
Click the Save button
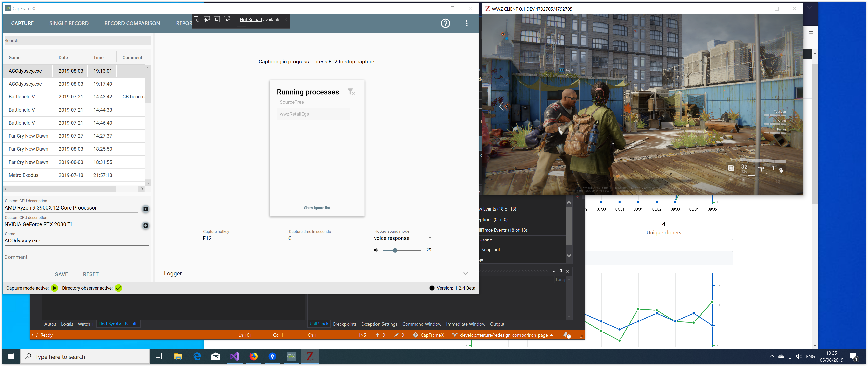(x=61, y=274)
